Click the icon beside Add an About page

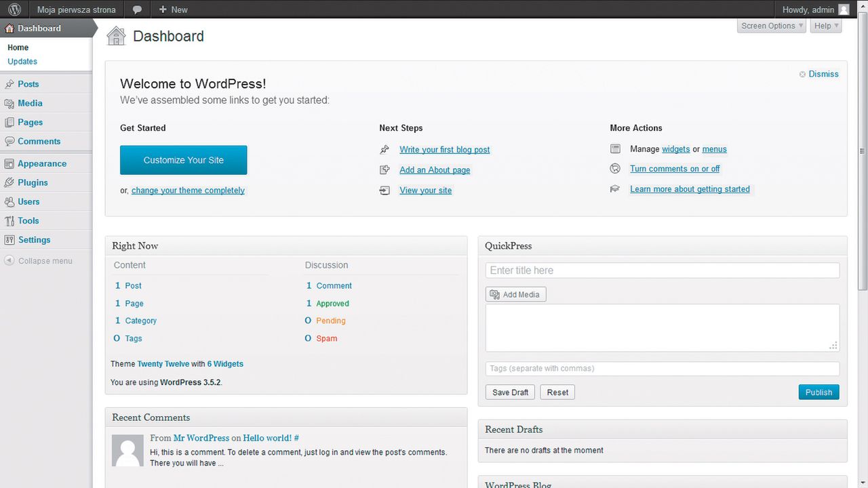click(385, 169)
